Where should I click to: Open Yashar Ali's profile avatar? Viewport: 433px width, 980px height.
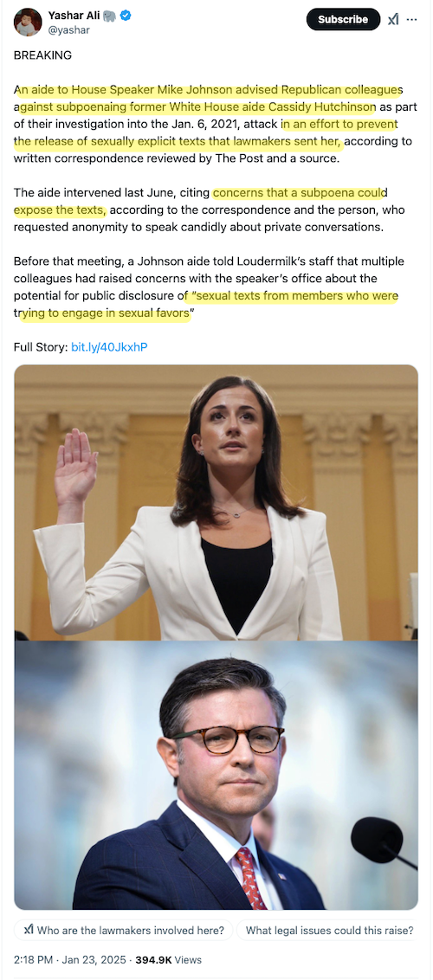coord(28,22)
